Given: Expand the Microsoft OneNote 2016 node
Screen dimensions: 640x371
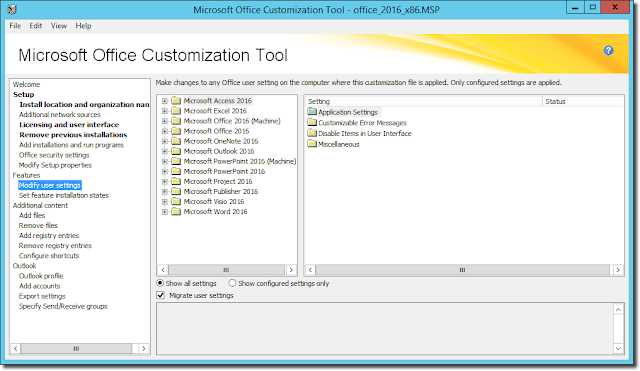Looking at the screenshot, I should (x=165, y=141).
